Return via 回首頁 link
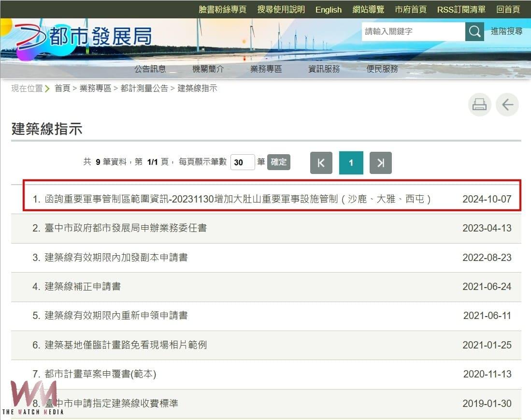Viewport: 531px width, 420px height. (508, 10)
